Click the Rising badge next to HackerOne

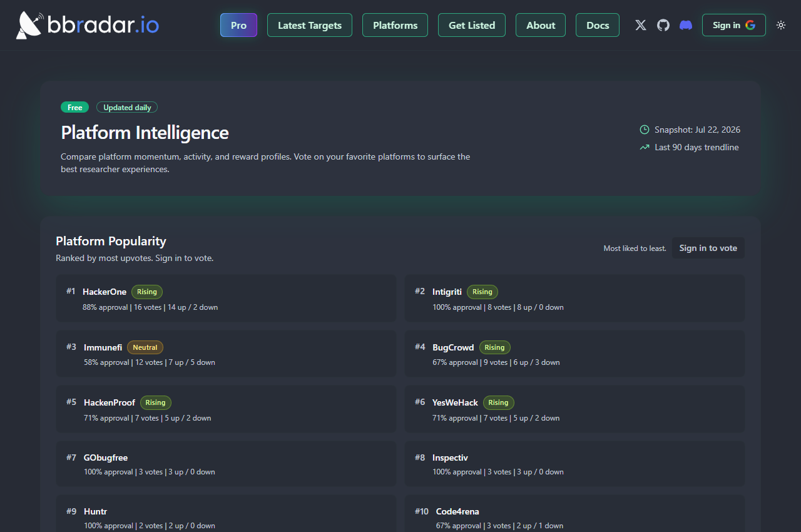tap(147, 292)
